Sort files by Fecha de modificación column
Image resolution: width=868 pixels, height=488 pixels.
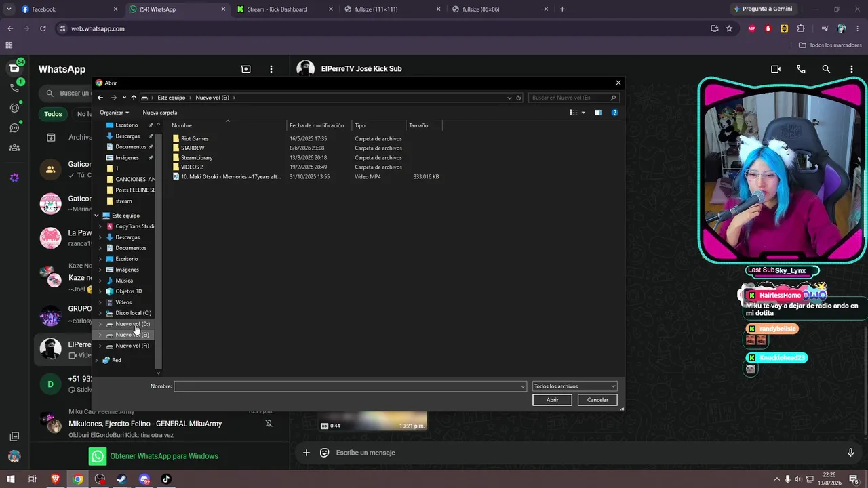point(317,125)
